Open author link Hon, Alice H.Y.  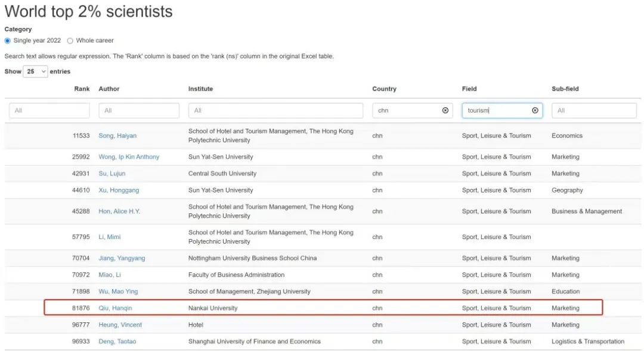point(119,212)
